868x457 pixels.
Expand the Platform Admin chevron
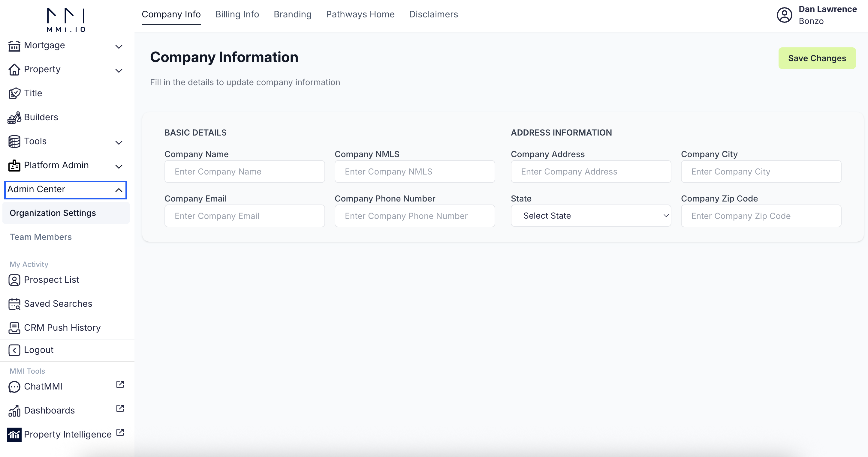click(x=119, y=166)
